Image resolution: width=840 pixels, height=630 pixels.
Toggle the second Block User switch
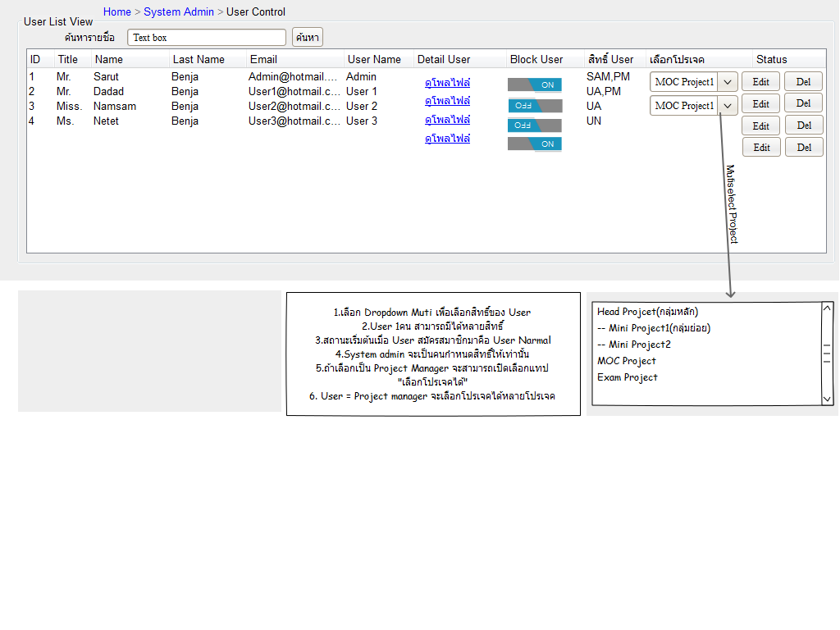click(535, 106)
